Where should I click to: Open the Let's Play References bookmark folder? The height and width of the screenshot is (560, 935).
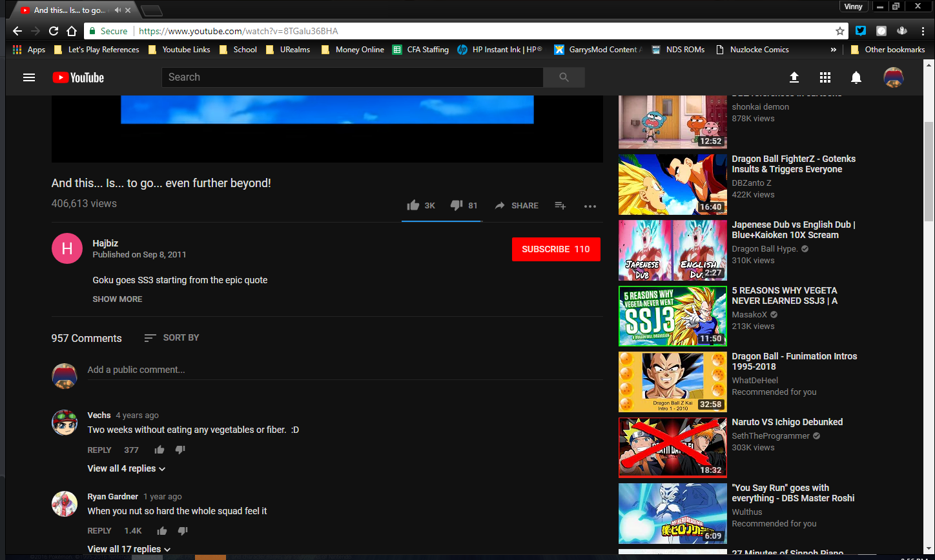97,50
